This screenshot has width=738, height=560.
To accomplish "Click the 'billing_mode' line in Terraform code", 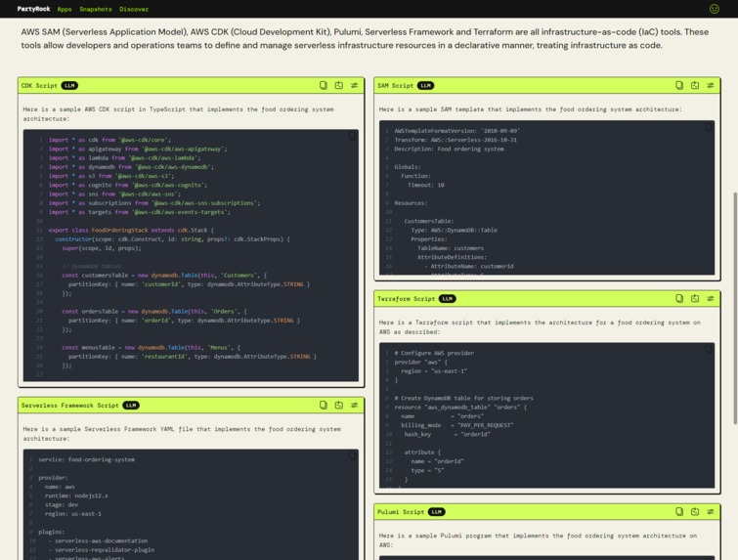I will pyautogui.click(x=457, y=425).
